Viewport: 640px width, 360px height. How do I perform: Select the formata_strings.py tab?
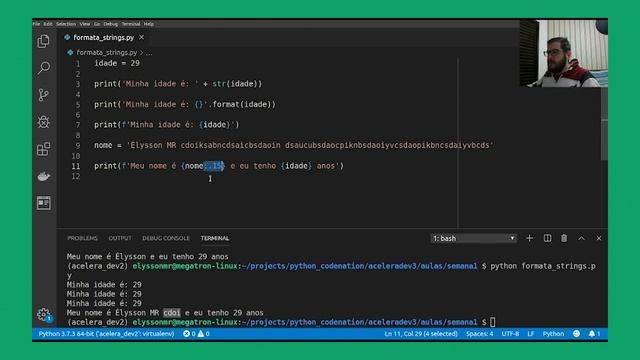tap(104, 37)
